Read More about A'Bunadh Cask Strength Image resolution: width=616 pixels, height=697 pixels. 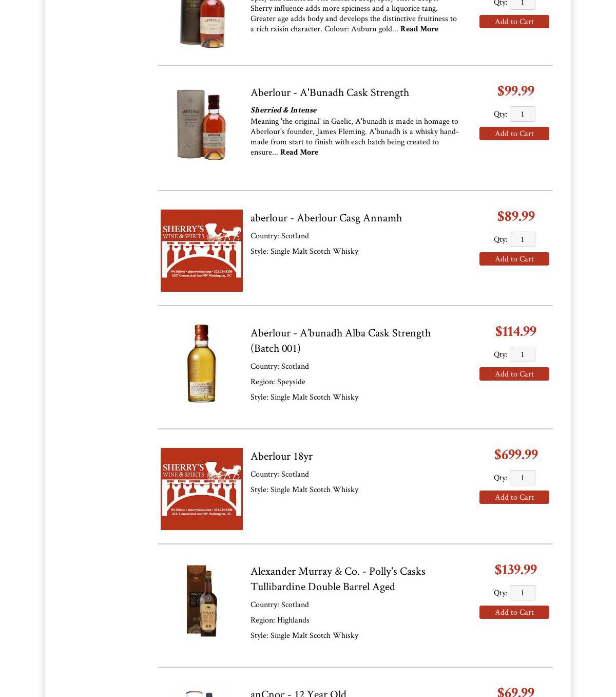[299, 152]
